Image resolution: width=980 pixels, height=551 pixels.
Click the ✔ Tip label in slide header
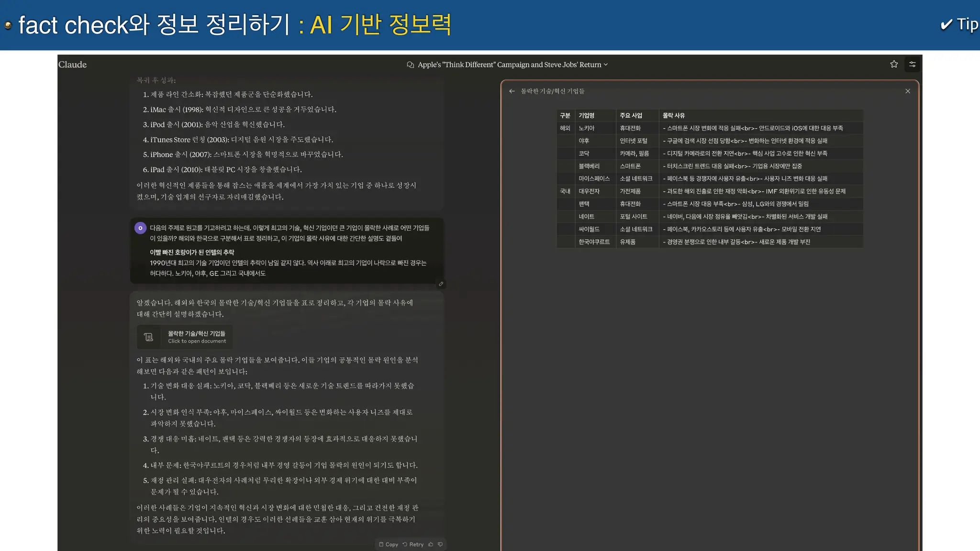tap(959, 24)
